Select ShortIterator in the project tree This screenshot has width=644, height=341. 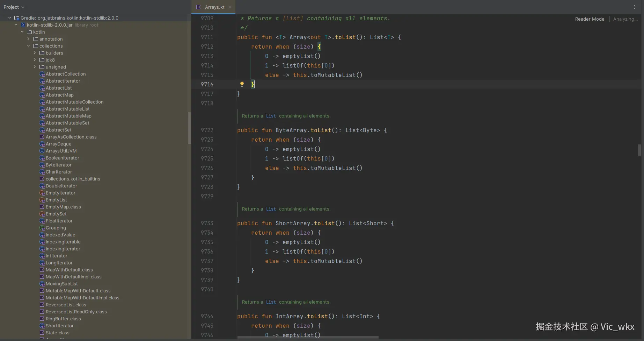[59, 326]
